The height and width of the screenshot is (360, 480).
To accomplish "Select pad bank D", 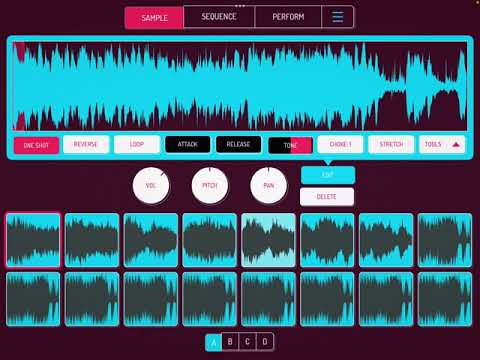I will point(265,342).
